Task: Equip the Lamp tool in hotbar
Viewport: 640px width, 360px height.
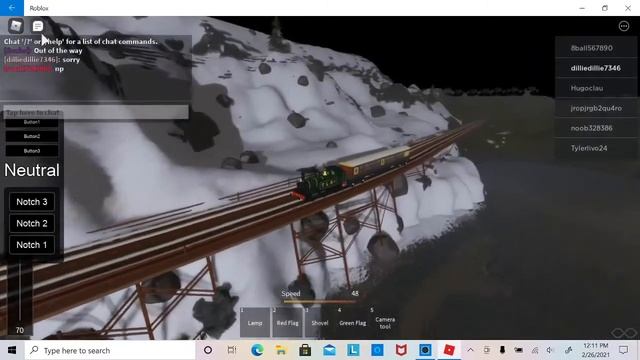Action: tap(255, 322)
